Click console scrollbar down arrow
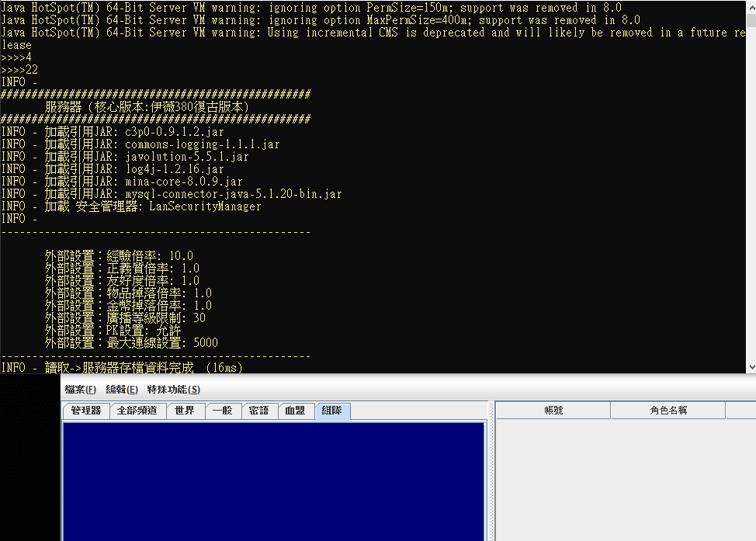 [x=751, y=367]
